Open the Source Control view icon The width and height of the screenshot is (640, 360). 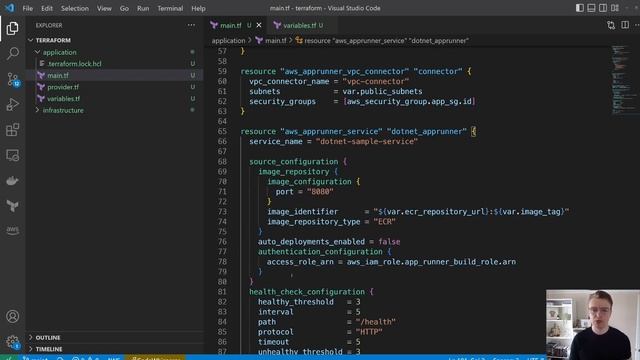[x=12, y=79]
